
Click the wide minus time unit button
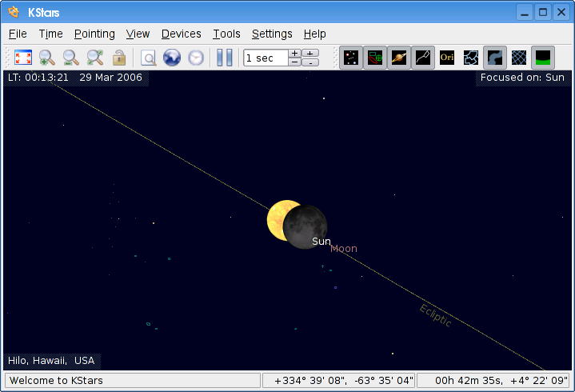click(x=310, y=62)
